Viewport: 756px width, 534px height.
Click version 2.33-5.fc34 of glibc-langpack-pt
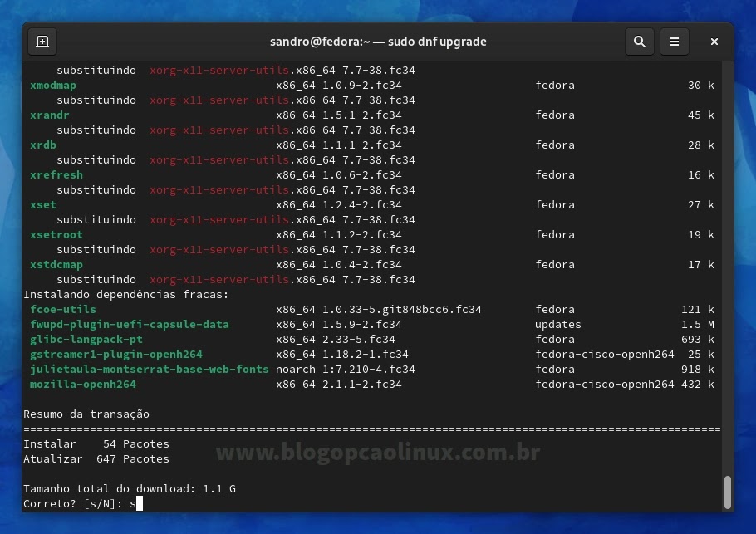point(359,340)
